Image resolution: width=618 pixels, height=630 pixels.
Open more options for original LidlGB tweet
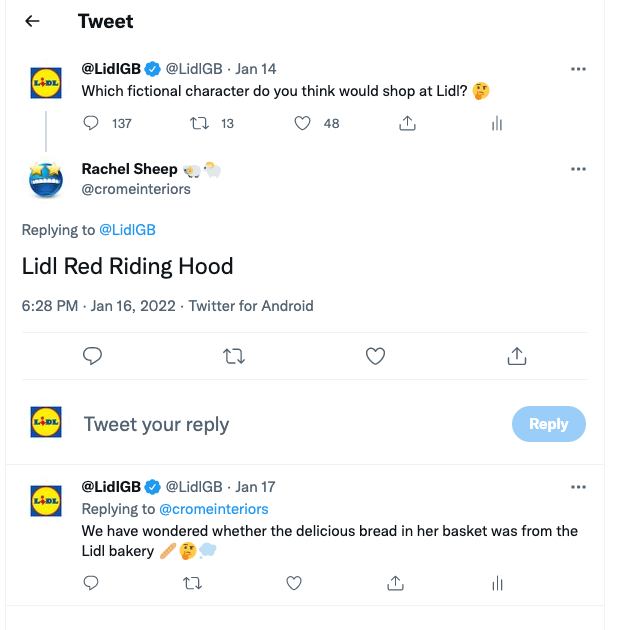click(x=578, y=69)
